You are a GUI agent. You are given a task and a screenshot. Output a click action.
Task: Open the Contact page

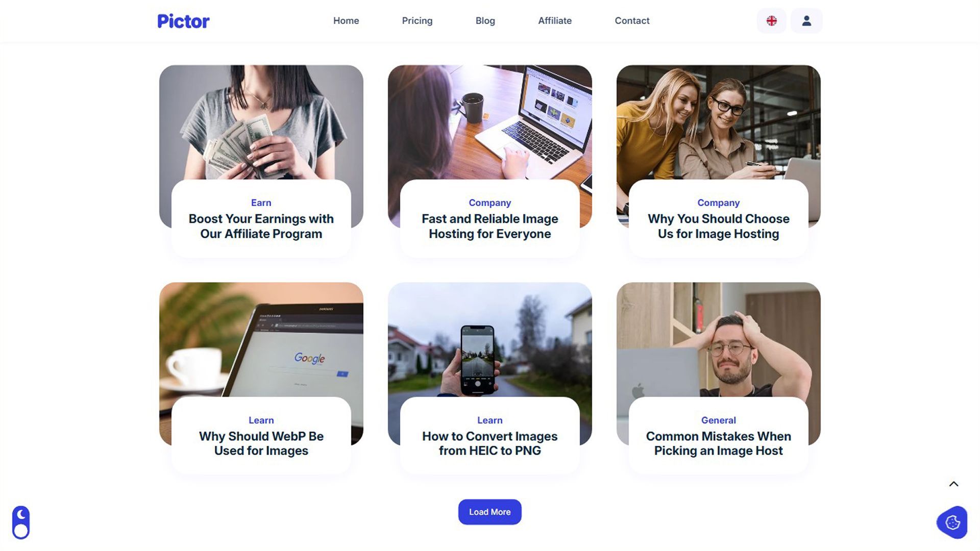point(632,21)
